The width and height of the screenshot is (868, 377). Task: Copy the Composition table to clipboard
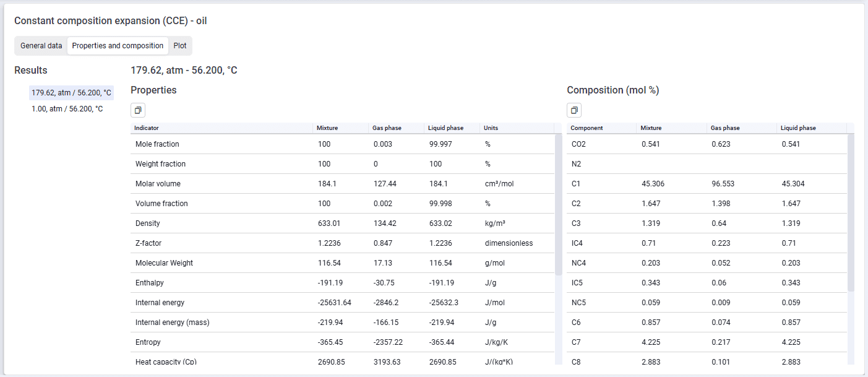click(x=574, y=110)
